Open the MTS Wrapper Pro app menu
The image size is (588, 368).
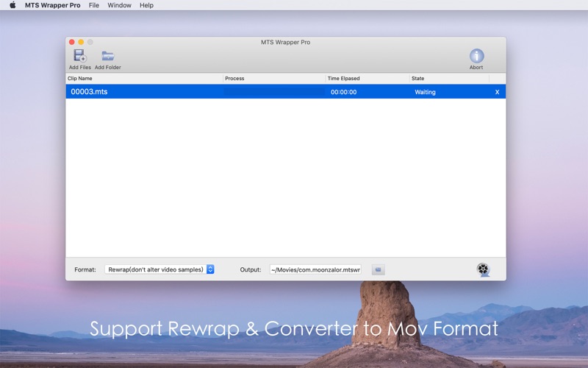pos(52,5)
